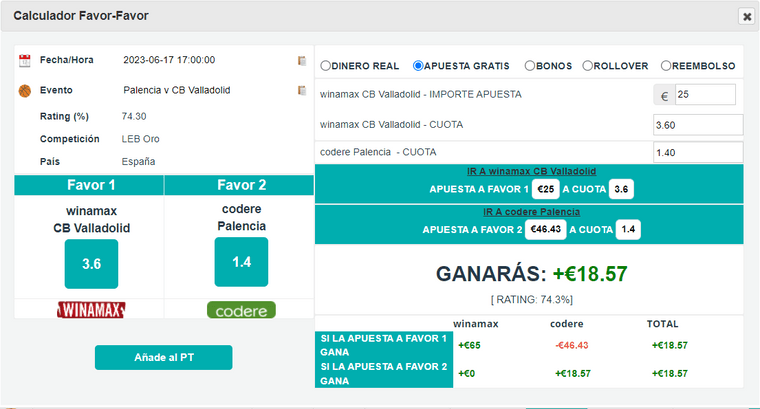
Task: Select the BONOS radio option
Action: click(530, 66)
